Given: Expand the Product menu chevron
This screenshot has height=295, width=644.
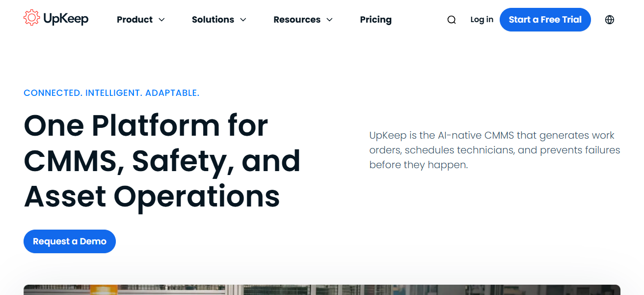Looking at the screenshot, I should (x=161, y=20).
